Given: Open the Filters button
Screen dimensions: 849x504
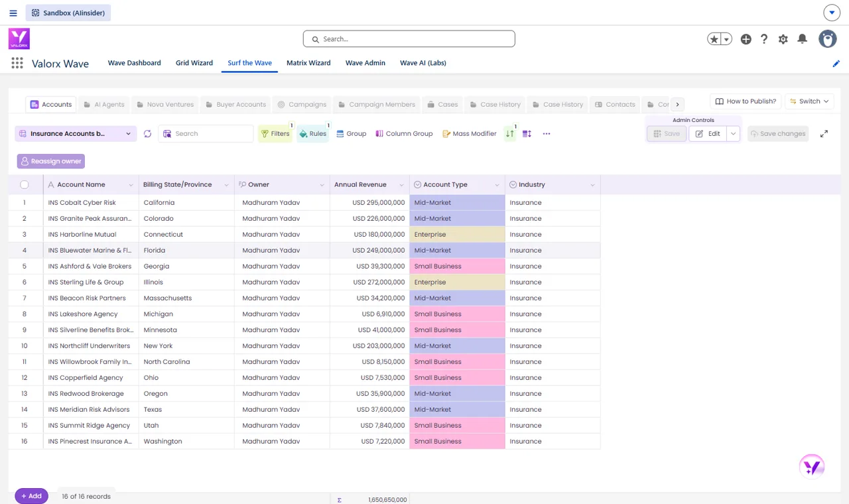Looking at the screenshot, I should point(275,134).
